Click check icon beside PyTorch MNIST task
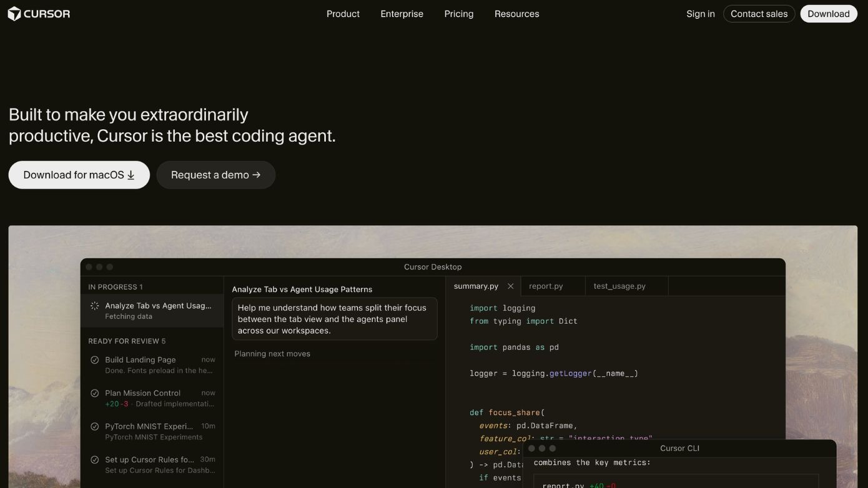Image resolution: width=868 pixels, height=488 pixels. [x=94, y=427]
